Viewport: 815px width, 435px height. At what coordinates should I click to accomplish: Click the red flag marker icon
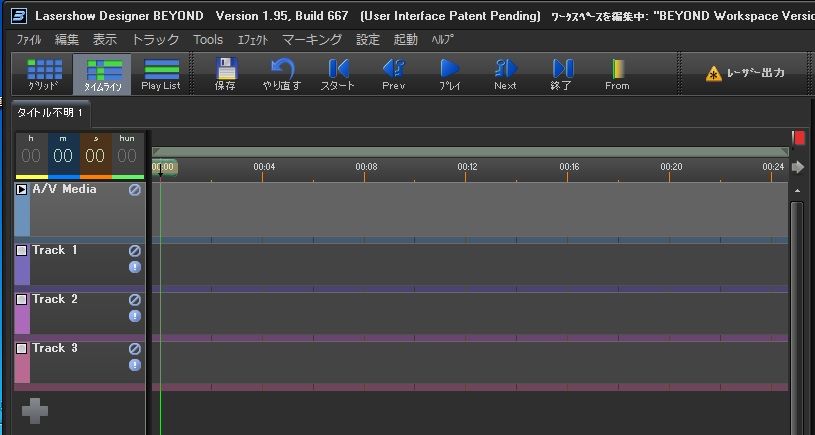[798, 138]
